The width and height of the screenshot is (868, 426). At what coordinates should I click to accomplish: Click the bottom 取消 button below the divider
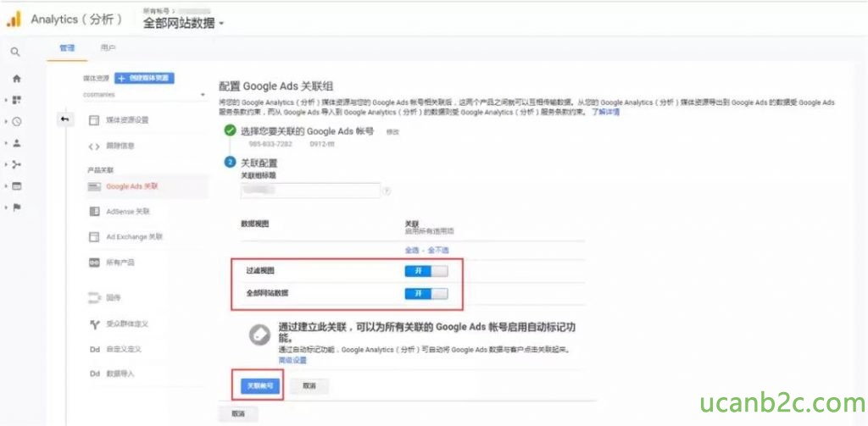pyautogui.click(x=238, y=414)
